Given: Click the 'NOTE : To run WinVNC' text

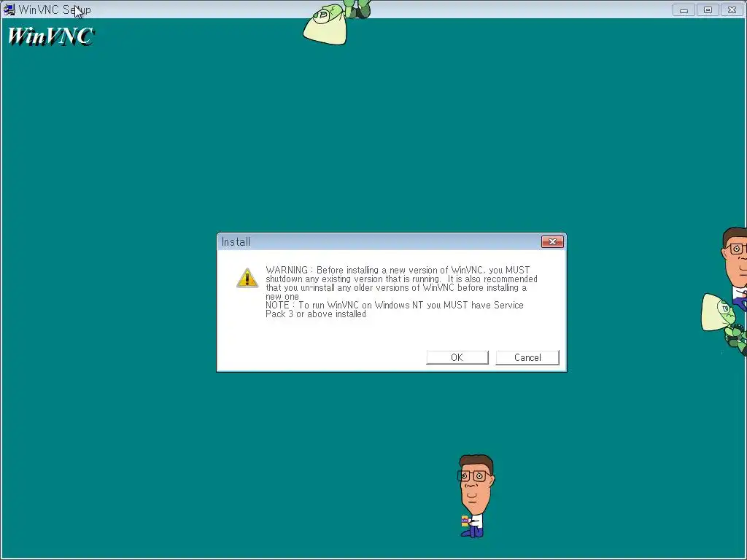Looking at the screenshot, I should click(x=395, y=309).
